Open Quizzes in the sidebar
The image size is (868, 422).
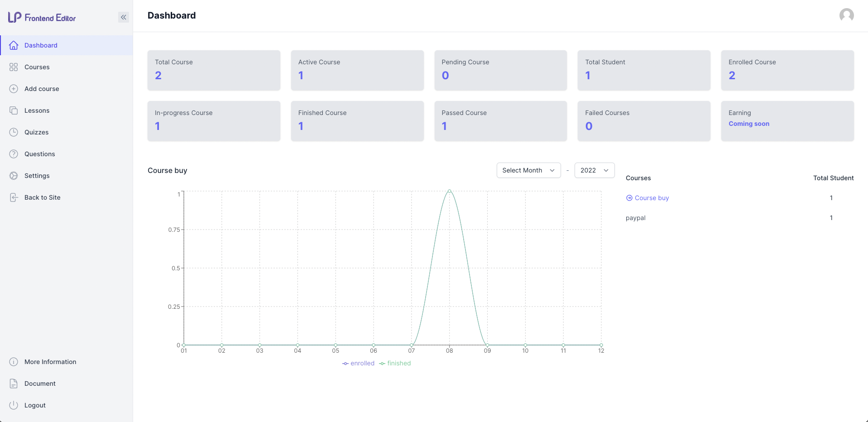coord(66,132)
